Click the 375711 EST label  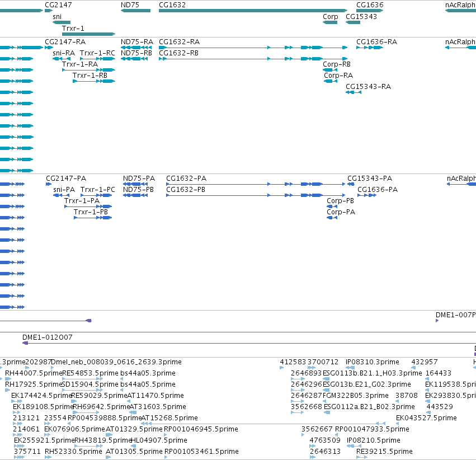27,452
